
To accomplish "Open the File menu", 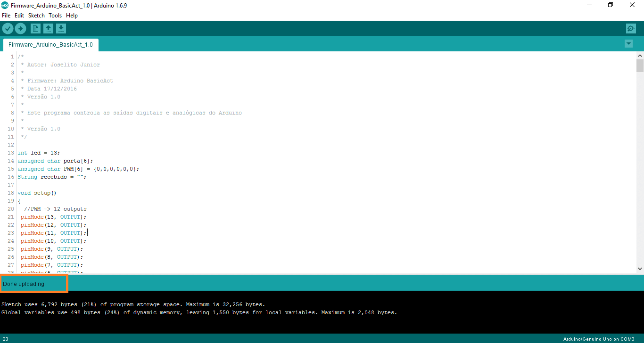I will click(x=6, y=16).
